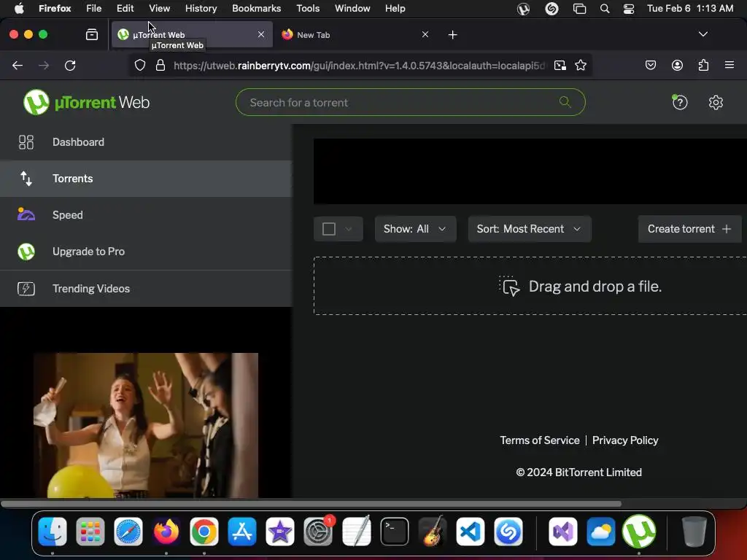The width and height of the screenshot is (747, 560).
Task: Click the µTorrent Web logo
Action: pos(86,102)
